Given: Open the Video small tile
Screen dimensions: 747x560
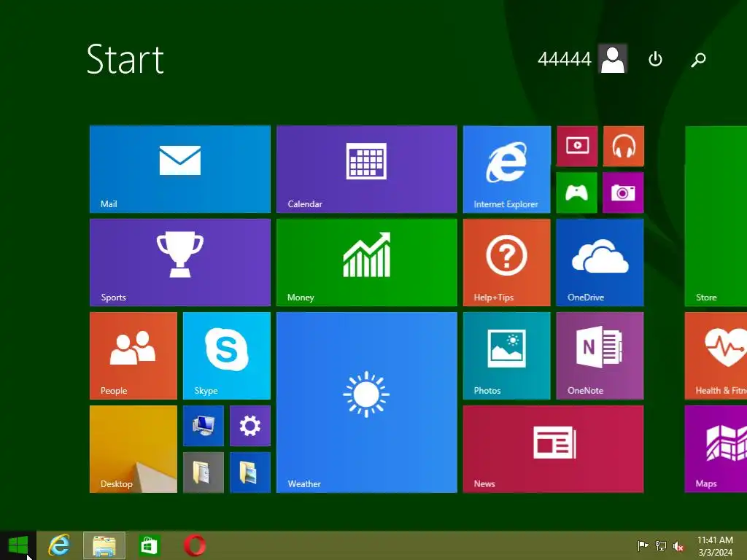Looking at the screenshot, I should click(577, 146).
